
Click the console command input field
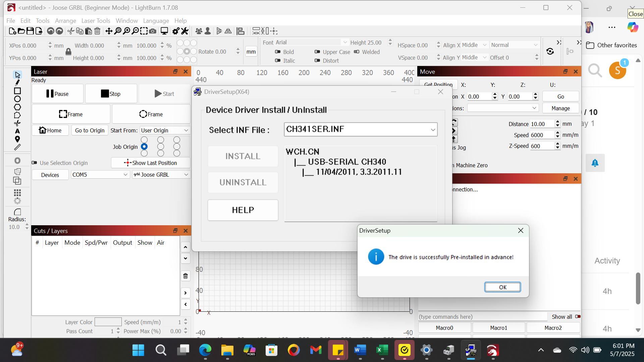(x=483, y=316)
